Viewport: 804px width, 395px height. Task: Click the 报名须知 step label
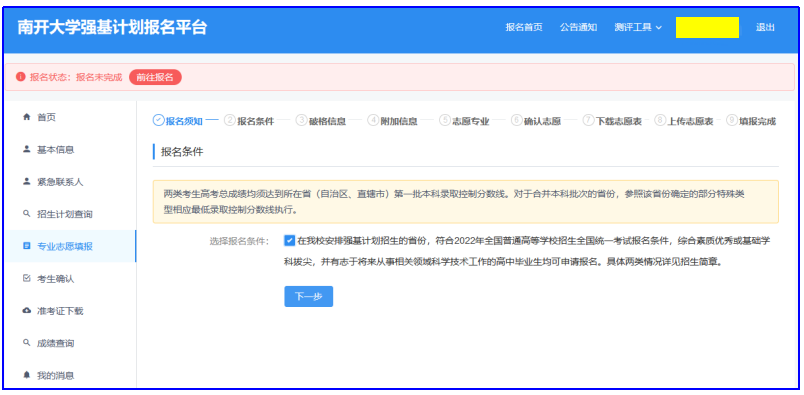click(x=184, y=122)
